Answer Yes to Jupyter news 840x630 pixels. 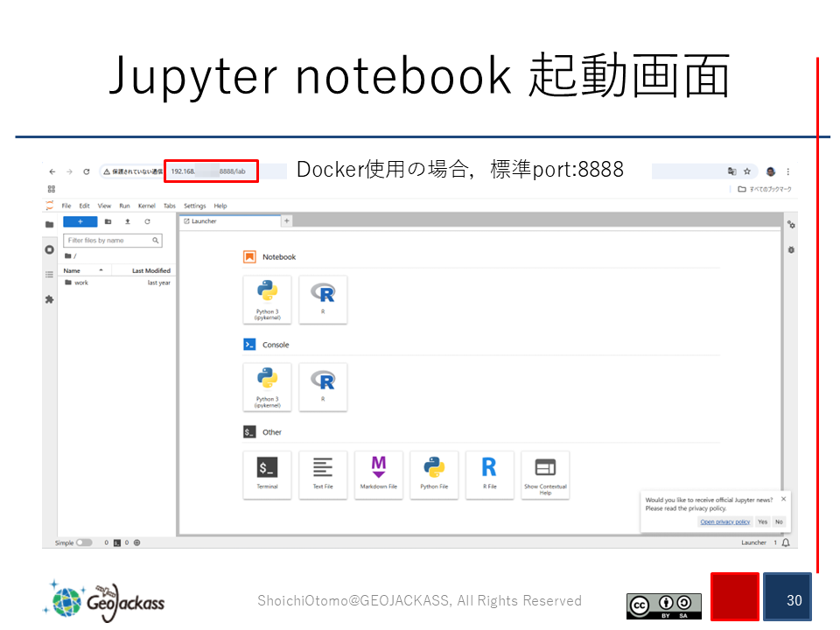(763, 521)
